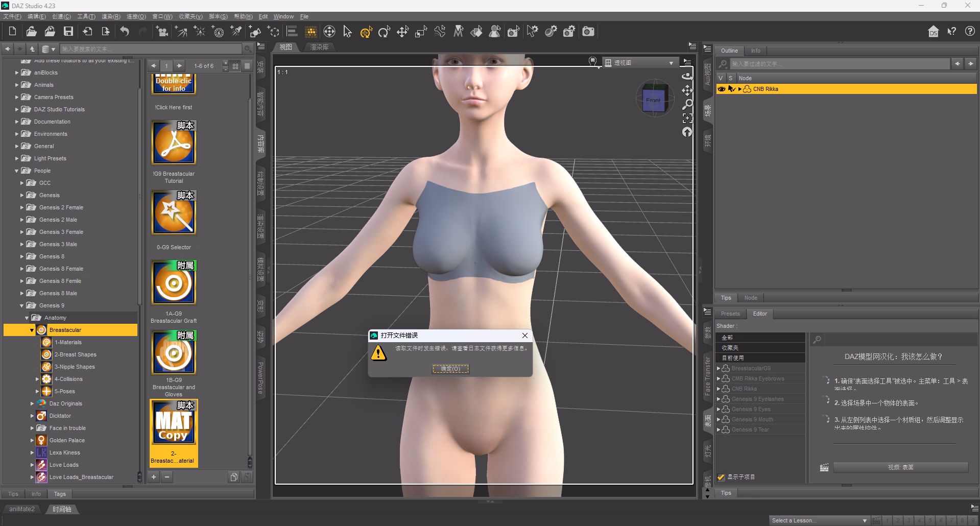
Task: Switch to the Presets tab in the surfaces pane
Action: point(730,314)
